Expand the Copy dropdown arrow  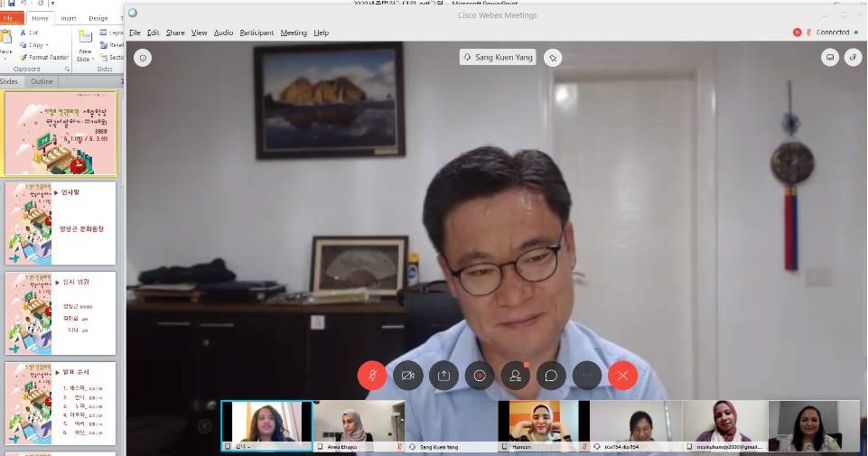[47, 44]
